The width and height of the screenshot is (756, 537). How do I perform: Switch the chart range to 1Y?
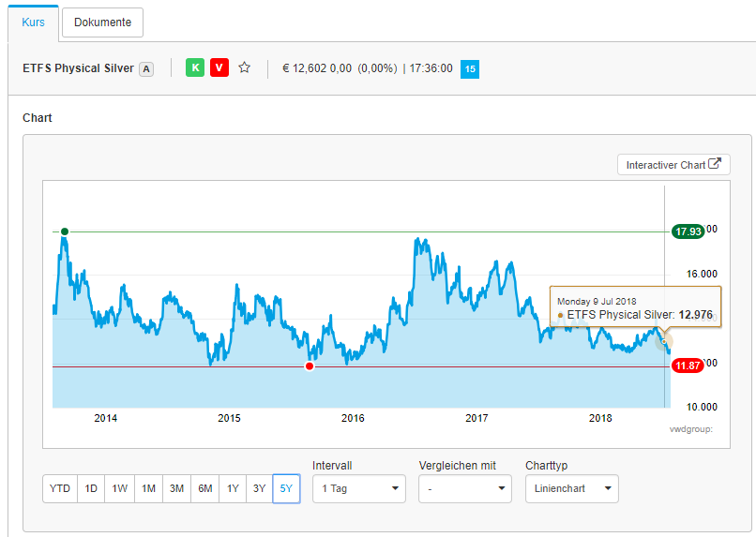232,489
